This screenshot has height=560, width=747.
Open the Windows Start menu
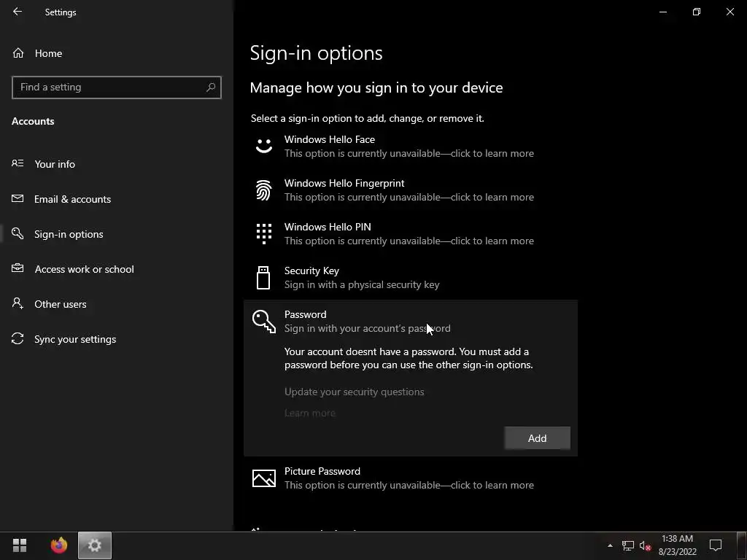click(20, 545)
